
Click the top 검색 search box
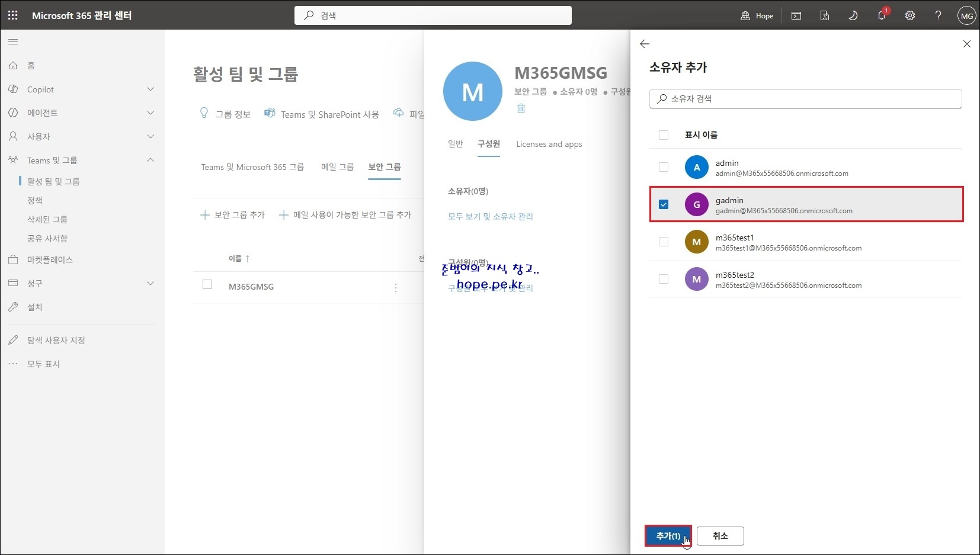[433, 15]
